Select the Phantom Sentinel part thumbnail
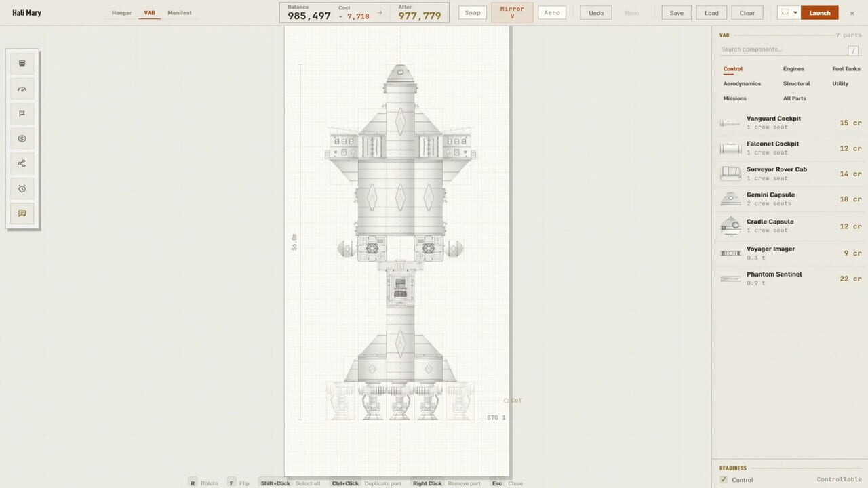 click(730, 279)
